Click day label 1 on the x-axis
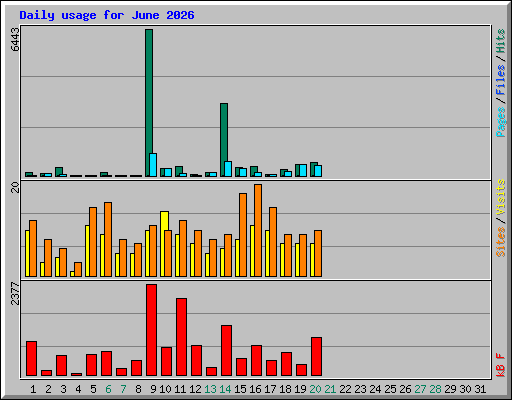 tap(33, 389)
